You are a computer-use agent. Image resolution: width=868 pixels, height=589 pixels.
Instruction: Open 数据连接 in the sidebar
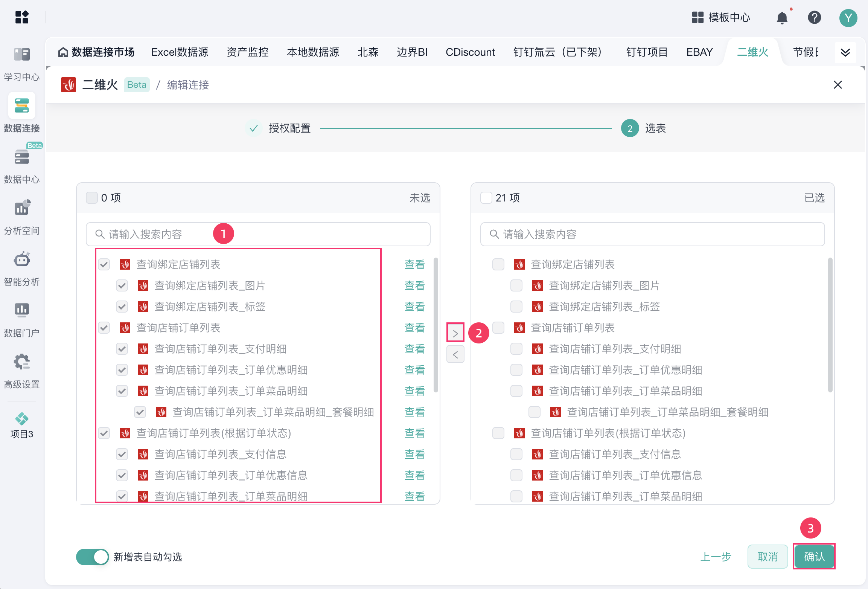[x=22, y=113]
